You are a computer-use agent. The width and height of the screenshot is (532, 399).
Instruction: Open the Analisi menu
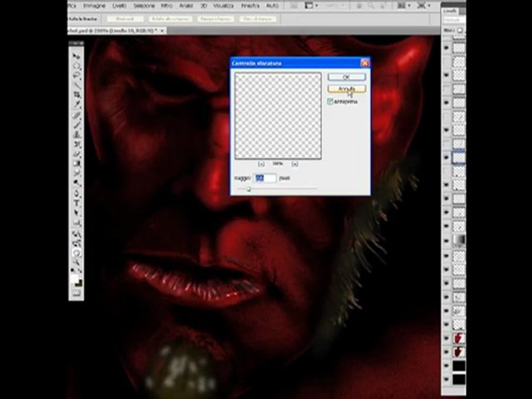click(x=186, y=6)
